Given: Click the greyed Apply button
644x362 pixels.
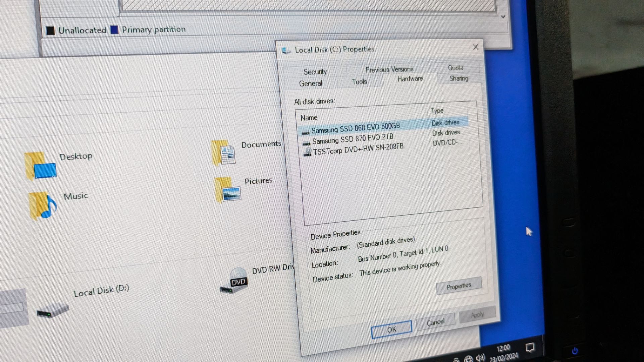Looking at the screenshot, I should click(x=477, y=315).
